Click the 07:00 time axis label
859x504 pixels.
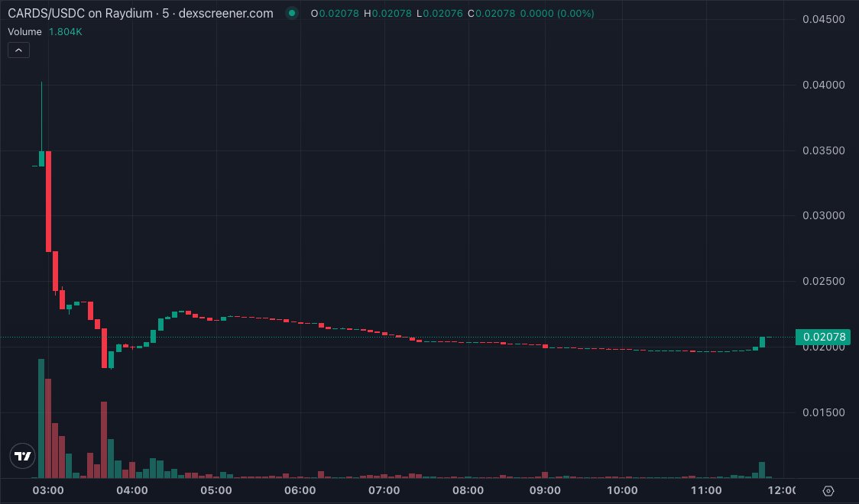pyautogui.click(x=384, y=490)
